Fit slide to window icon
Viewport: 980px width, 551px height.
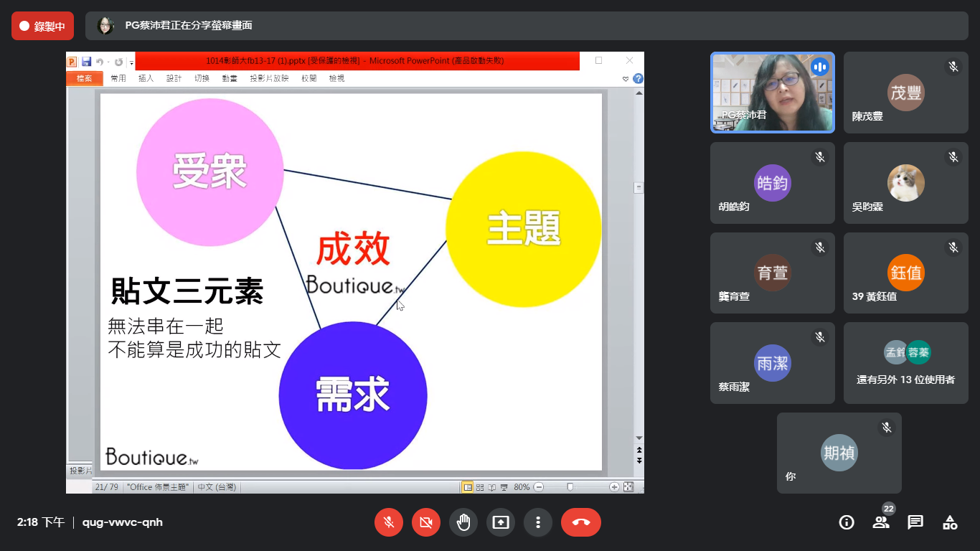[628, 487]
